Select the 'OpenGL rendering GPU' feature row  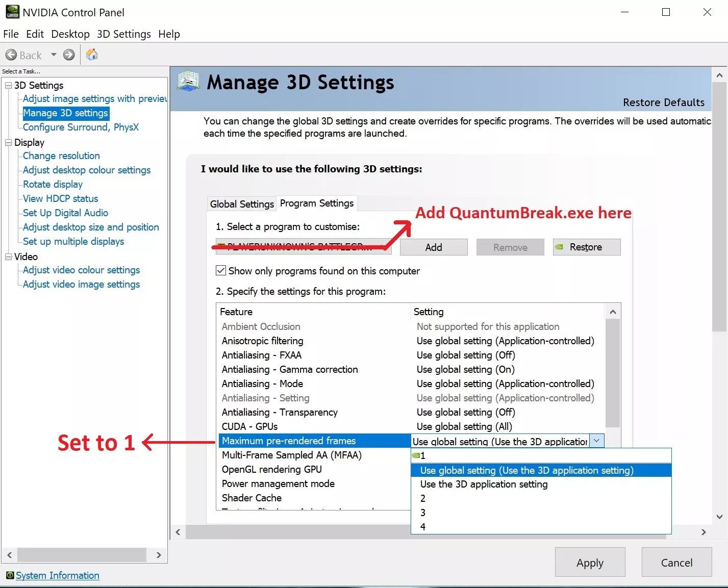(x=314, y=469)
